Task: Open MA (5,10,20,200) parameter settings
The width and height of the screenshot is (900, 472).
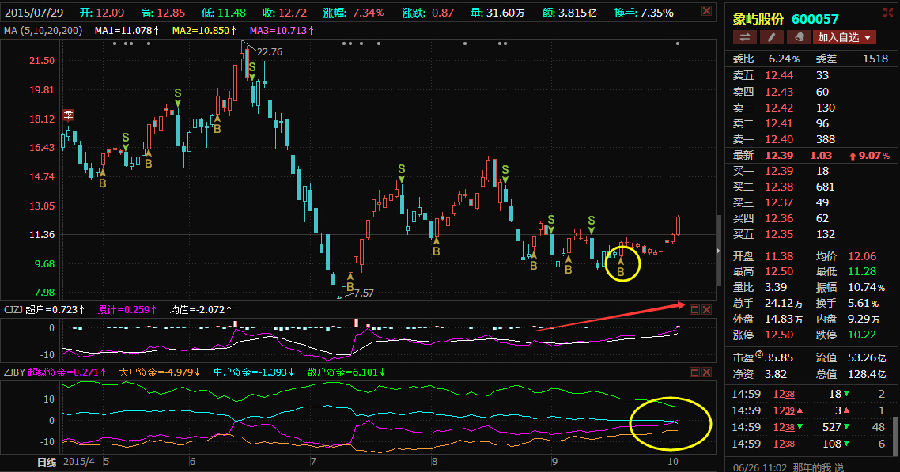Action: (43, 30)
